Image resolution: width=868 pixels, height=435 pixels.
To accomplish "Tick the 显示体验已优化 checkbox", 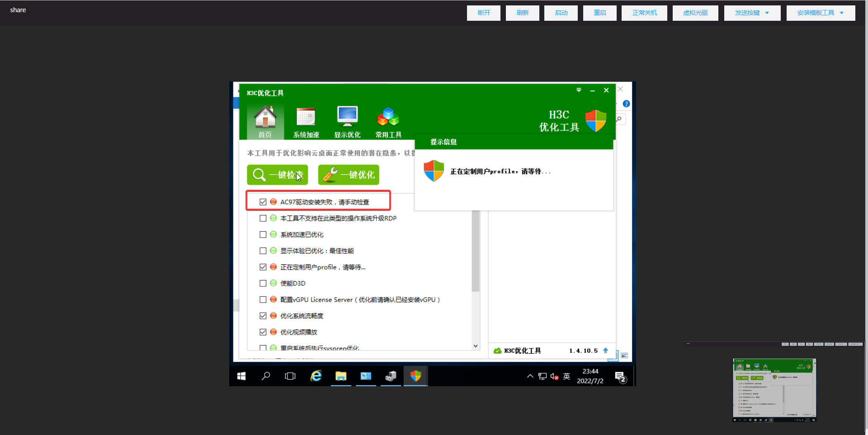I will [263, 251].
